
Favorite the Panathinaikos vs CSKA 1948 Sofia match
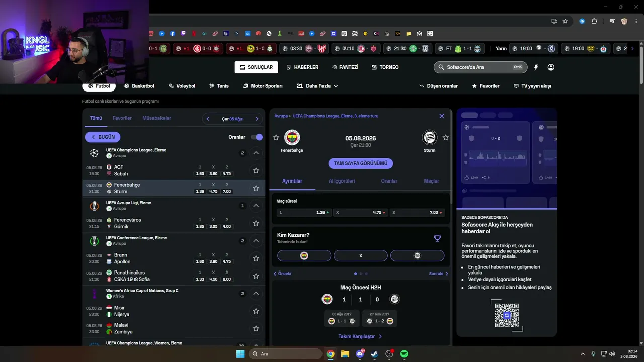coord(256,276)
